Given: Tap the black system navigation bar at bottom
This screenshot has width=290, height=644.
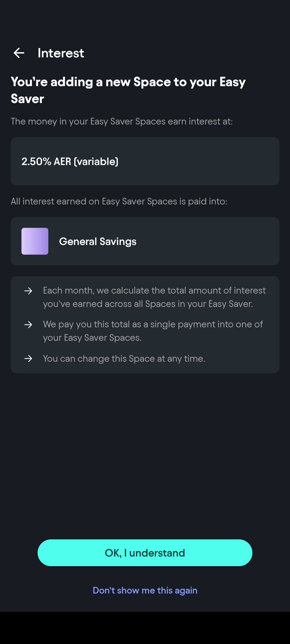Looking at the screenshot, I should [x=145, y=628].
